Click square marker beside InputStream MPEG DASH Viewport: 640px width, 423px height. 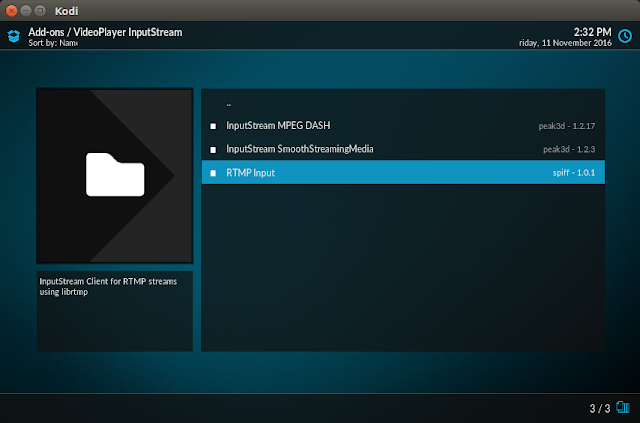pyautogui.click(x=213, y=126)
